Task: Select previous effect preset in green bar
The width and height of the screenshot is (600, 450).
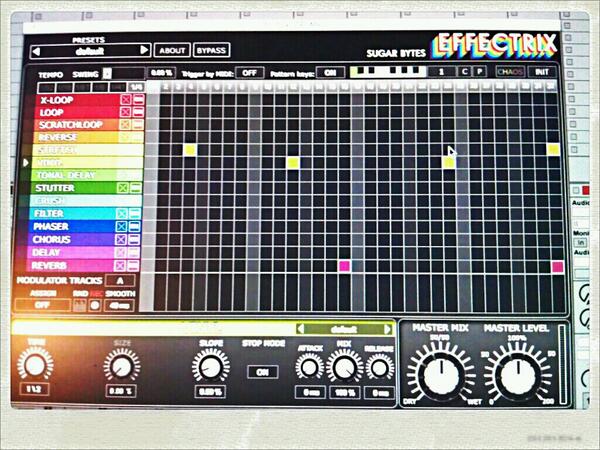Action: (301, 329)
